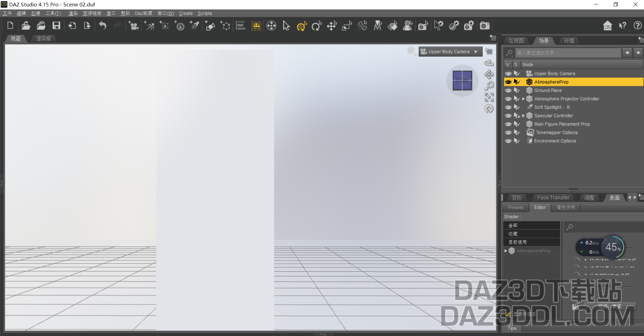Select the Surface Selection tool

click(x=392, y=26)
